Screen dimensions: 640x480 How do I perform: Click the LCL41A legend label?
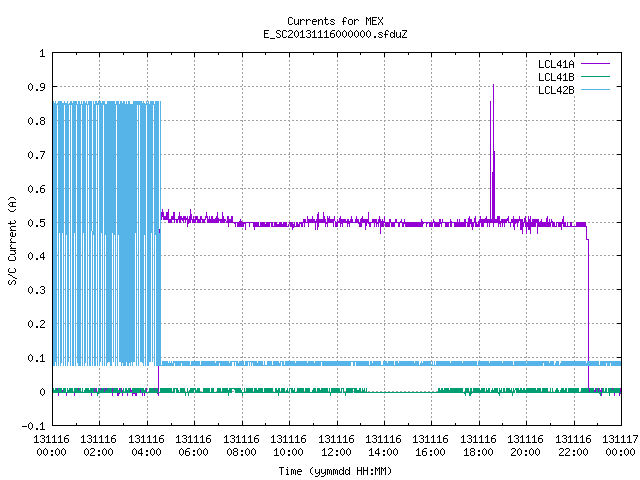coord(556,64)
